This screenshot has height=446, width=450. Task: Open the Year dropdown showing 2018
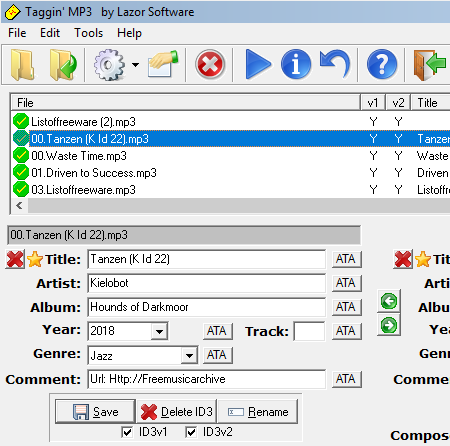[x=159, y=331]
